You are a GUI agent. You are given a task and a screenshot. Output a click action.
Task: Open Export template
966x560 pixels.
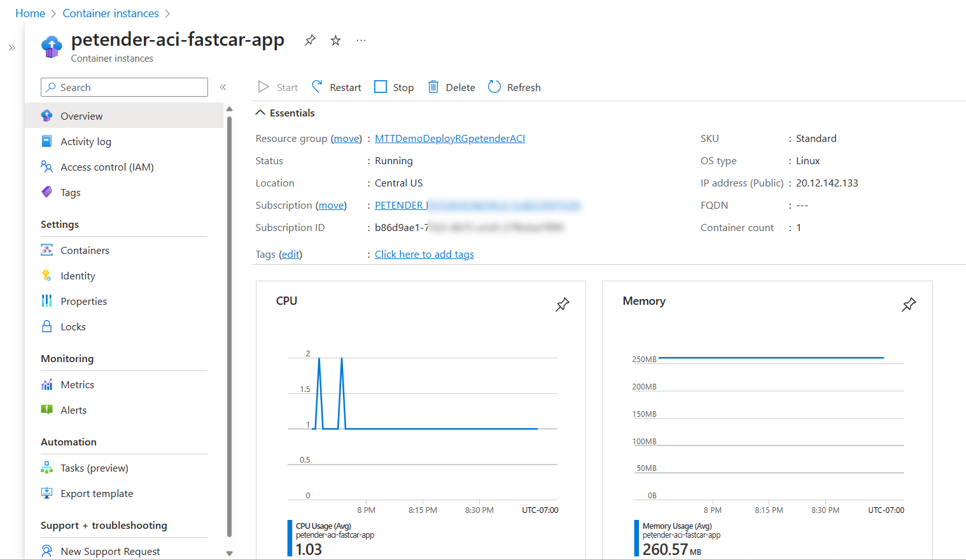pos(97,493)
